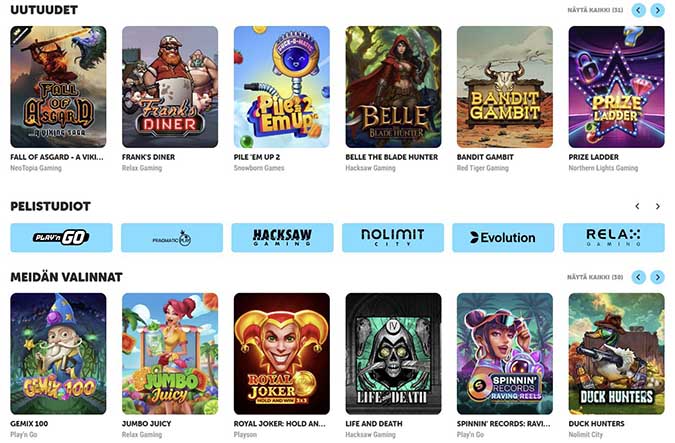Select the Pragmatic Play studio logo

pyautogui.click(x=172, y=237)
